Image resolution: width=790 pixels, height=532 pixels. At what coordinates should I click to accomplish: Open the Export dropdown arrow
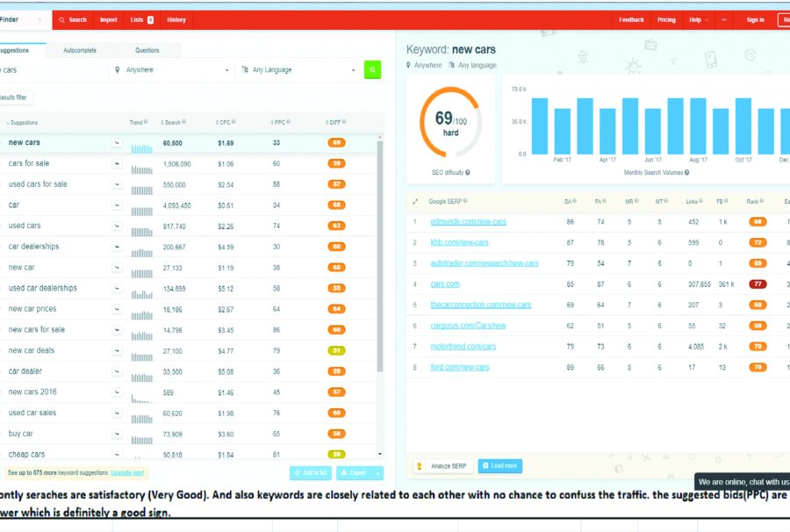point(377,472)
